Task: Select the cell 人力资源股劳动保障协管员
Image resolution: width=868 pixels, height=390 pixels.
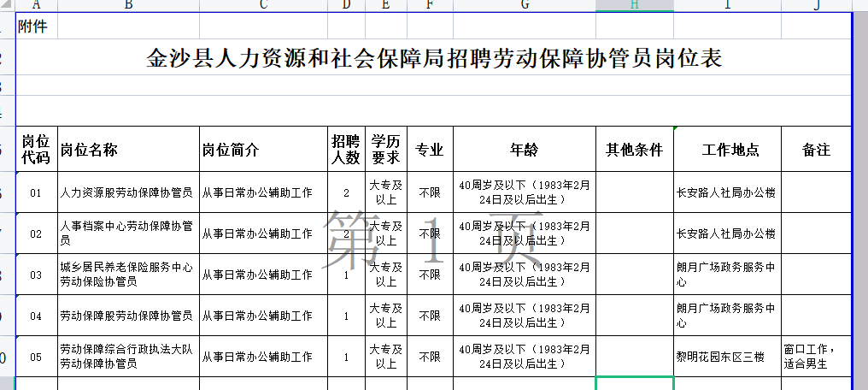Action: click(x=128, y=192)
